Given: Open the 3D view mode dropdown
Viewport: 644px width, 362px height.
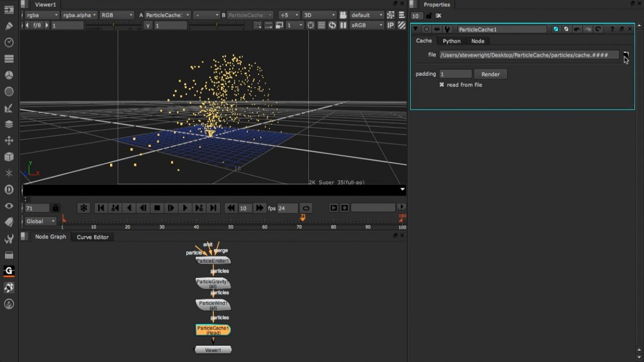Looking at the screenshot, I should pyautogui.click(x=318, y=15).
